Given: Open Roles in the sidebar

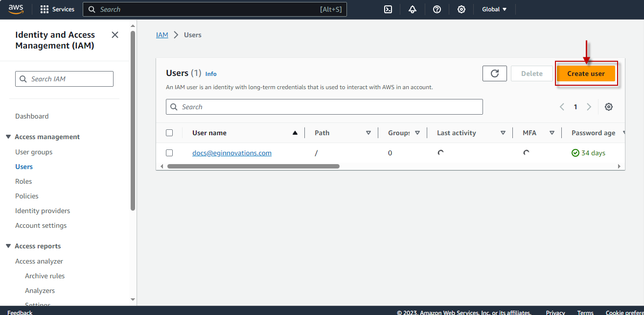Looking at the screenshot, I should coord(23,181).
